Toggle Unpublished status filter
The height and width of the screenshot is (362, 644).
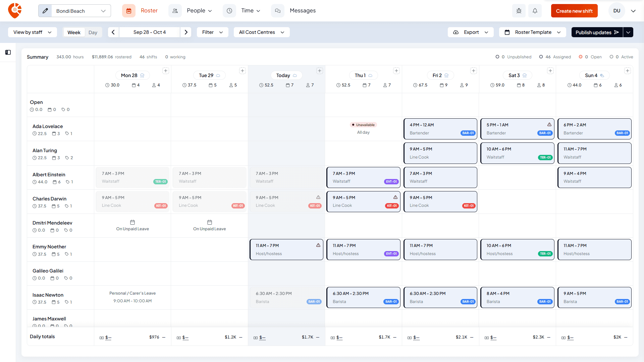[x=513, y=57]
